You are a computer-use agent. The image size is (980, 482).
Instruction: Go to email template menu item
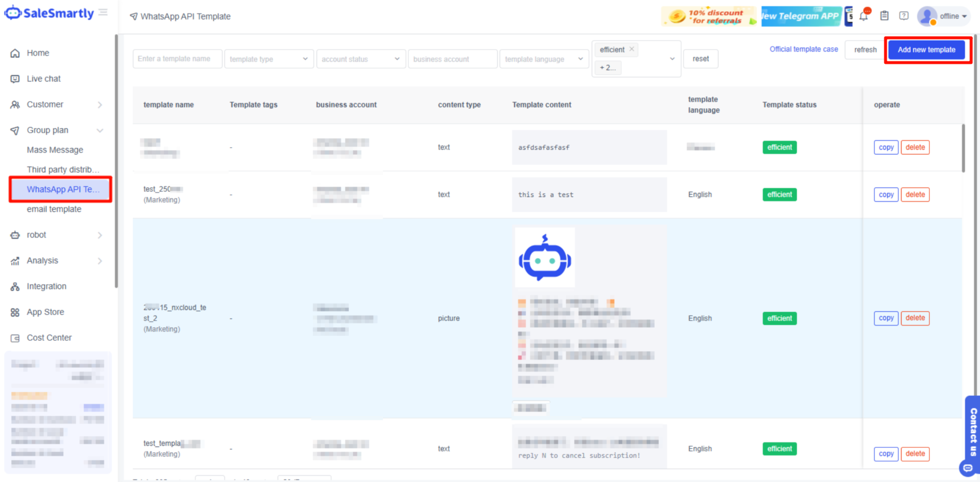click(x=54, y=209)
